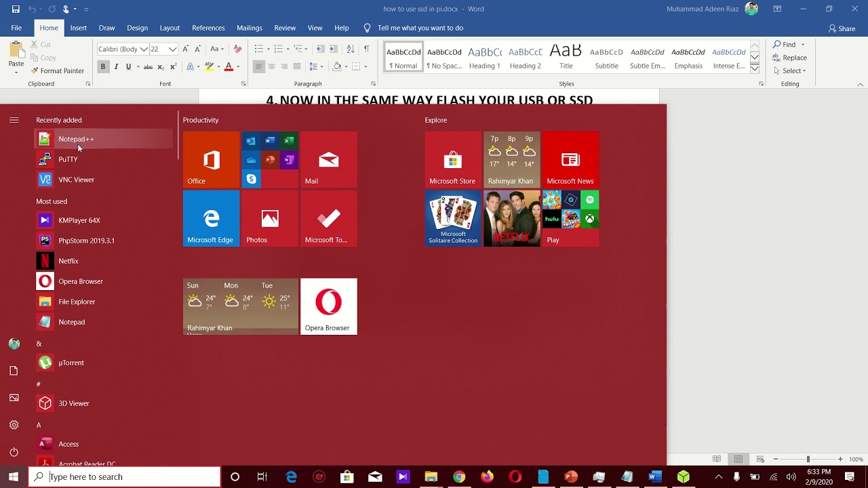This screenshot has height=488, width=868.
Task: Open Find options dropdown arrow
Action: [803, 45]
